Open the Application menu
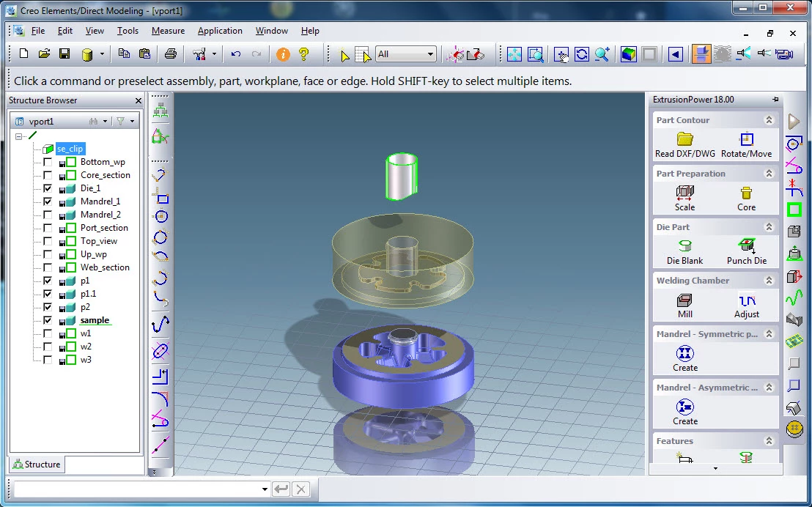 (220, 31)
